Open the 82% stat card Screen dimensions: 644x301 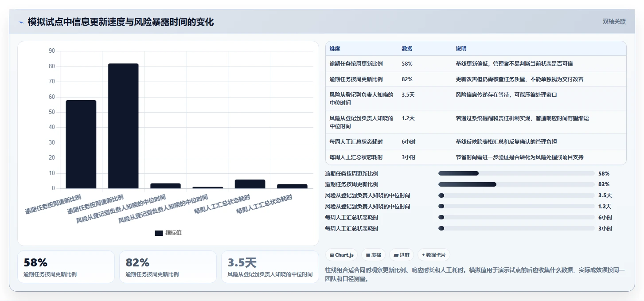[x=168, y=267]
